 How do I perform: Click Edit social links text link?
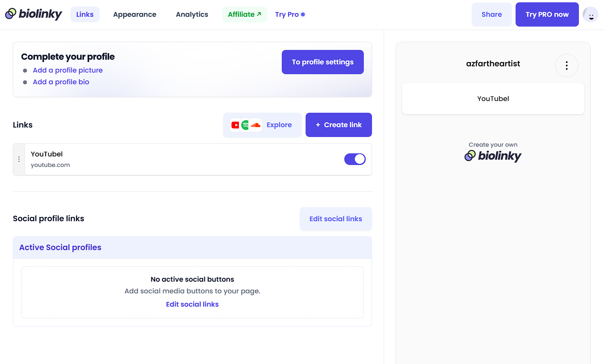192,304
